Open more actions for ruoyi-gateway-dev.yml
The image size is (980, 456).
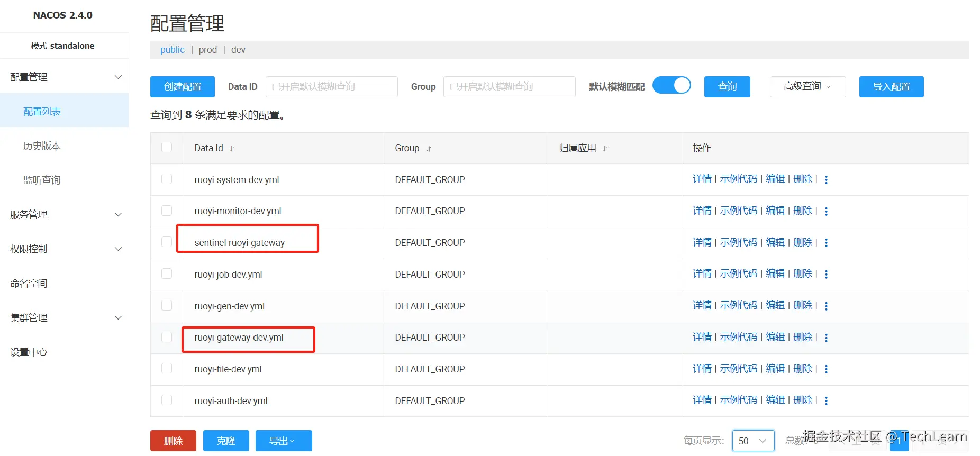(826, 338)
